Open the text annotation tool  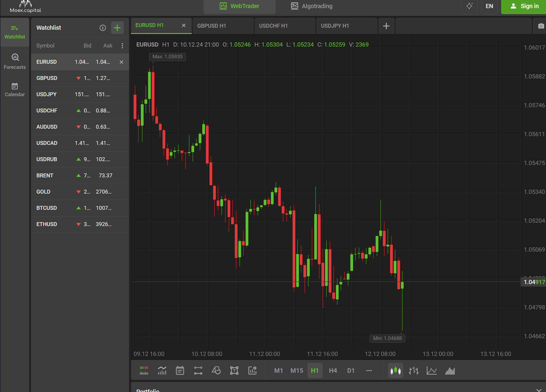[234, 371]
